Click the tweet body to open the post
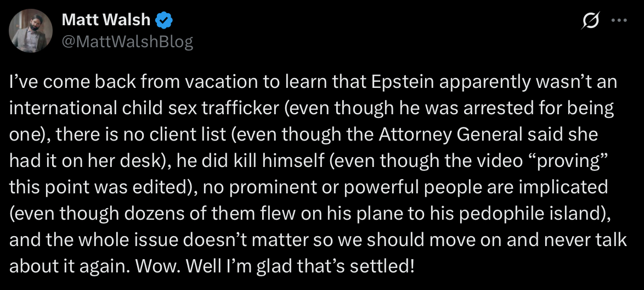644x290 pixels. click(318, 174)
